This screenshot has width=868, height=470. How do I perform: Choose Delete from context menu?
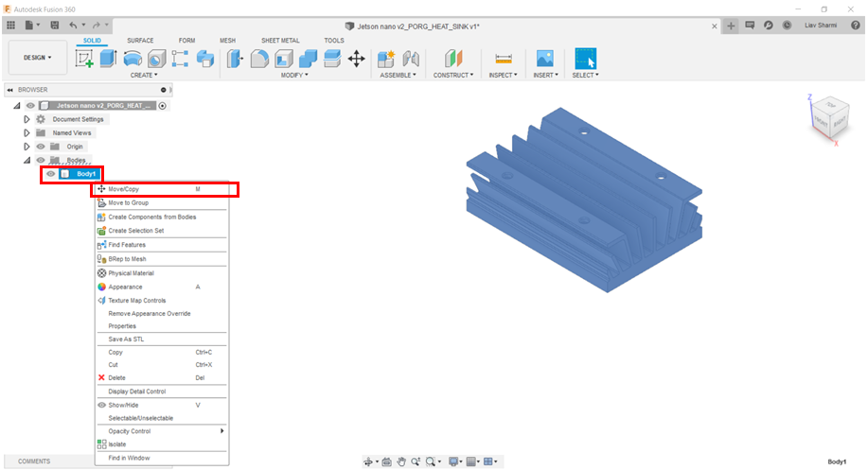coord(162,377)
